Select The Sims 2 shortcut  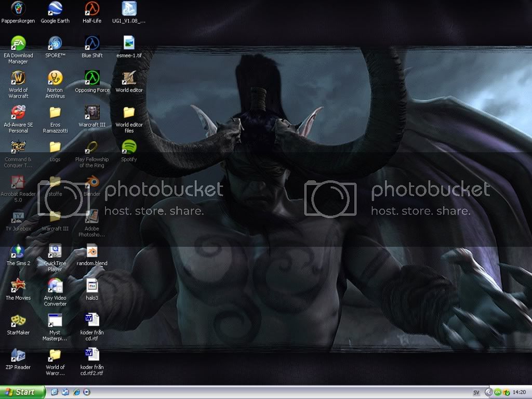tap(18, 255)
